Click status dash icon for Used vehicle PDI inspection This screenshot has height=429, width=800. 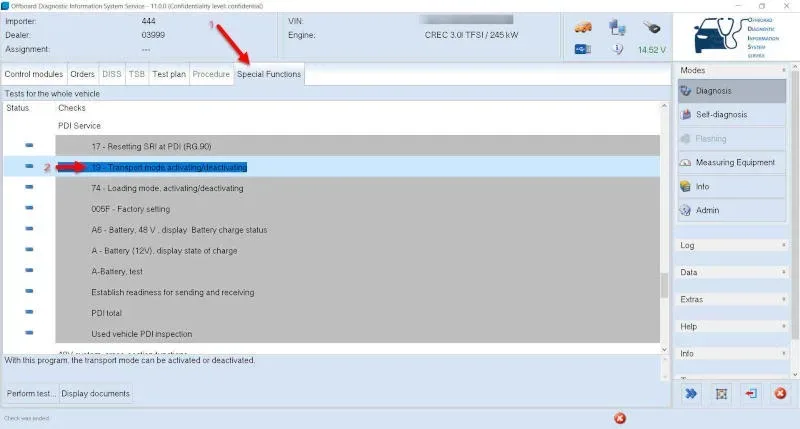click(29, 333)
